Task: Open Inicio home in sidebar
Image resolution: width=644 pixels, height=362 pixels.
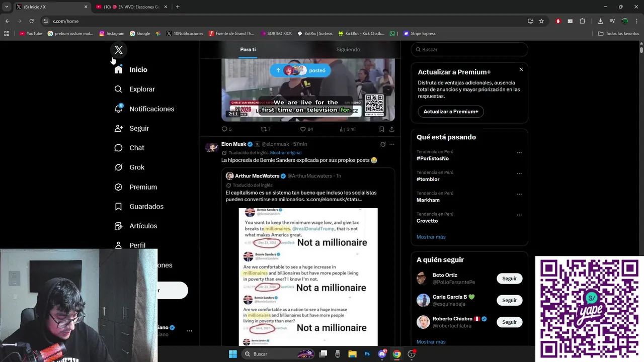Action: 131,70
